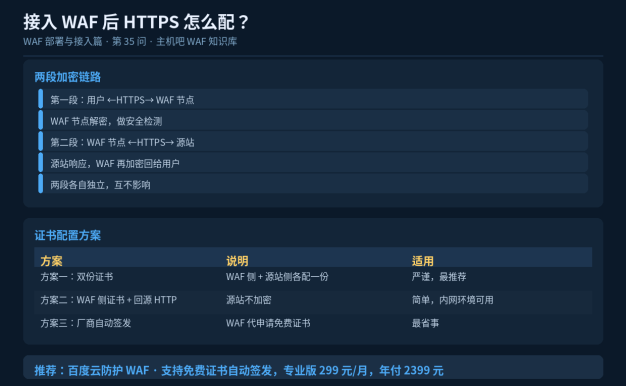The height and width of the screenshot is (386, 626).
Task: Click the cell '严谨，最推荐'
Action: [439, 277]
